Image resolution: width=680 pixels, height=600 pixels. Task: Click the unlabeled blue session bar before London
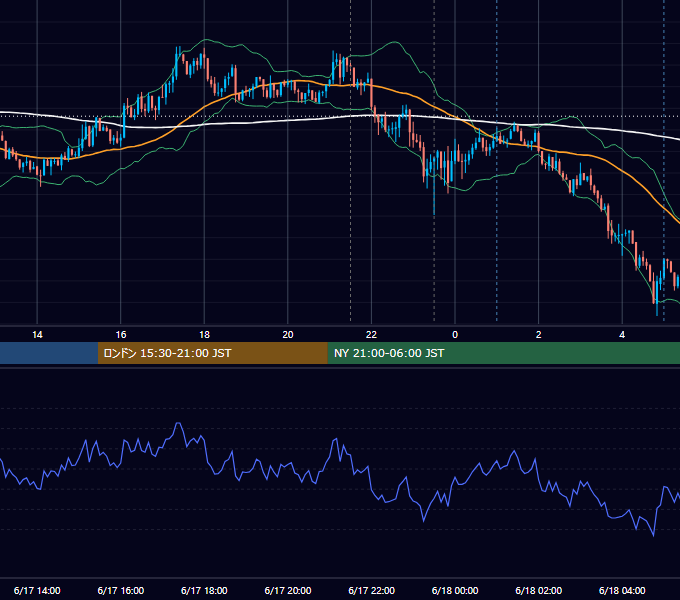point(49,353)
